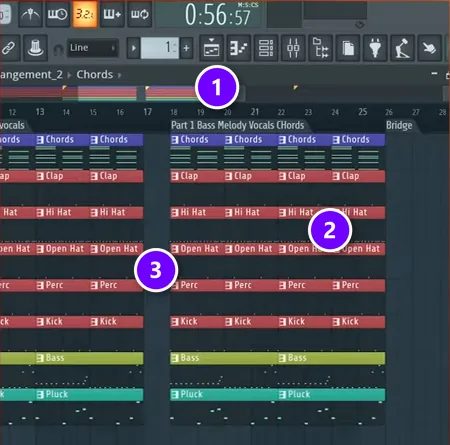The height and width of the screenshot is (445, 450).
Task: Click the multilink to controllers knob icon
Action: point(35,48)
